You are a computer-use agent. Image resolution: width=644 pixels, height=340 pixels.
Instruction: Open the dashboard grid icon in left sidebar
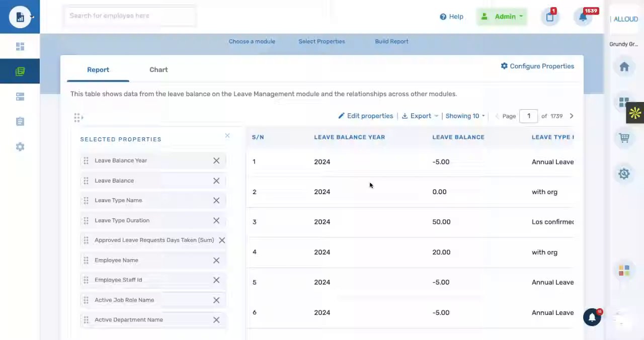tap(20, 47)
